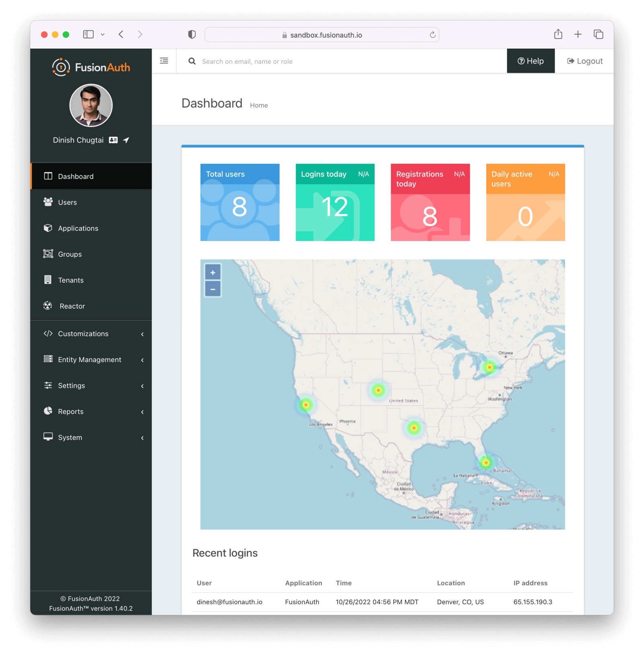Open the Safari share icon
The image size is (644, 655).
558,34
